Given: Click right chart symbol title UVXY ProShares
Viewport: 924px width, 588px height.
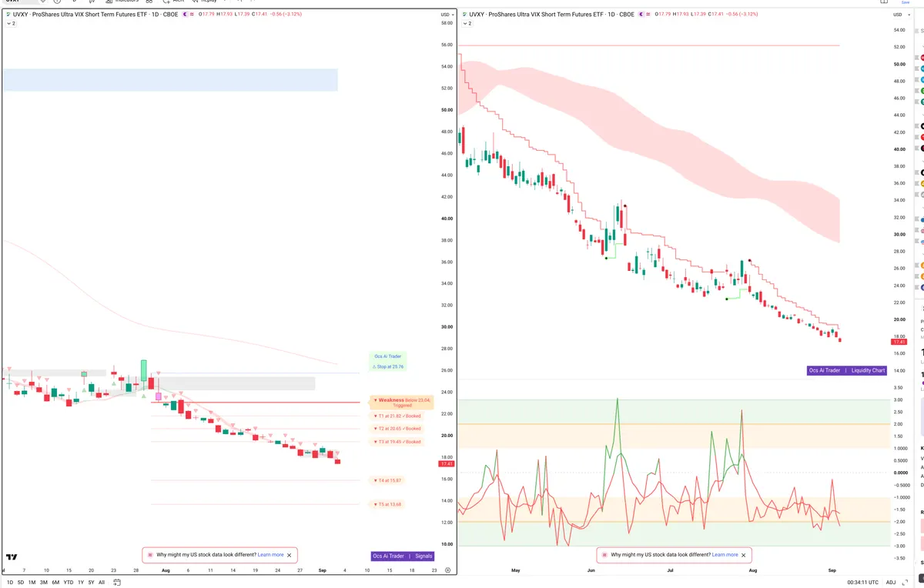Looking at the screenshot, I should pyautogui.click(x=552, y=14).
